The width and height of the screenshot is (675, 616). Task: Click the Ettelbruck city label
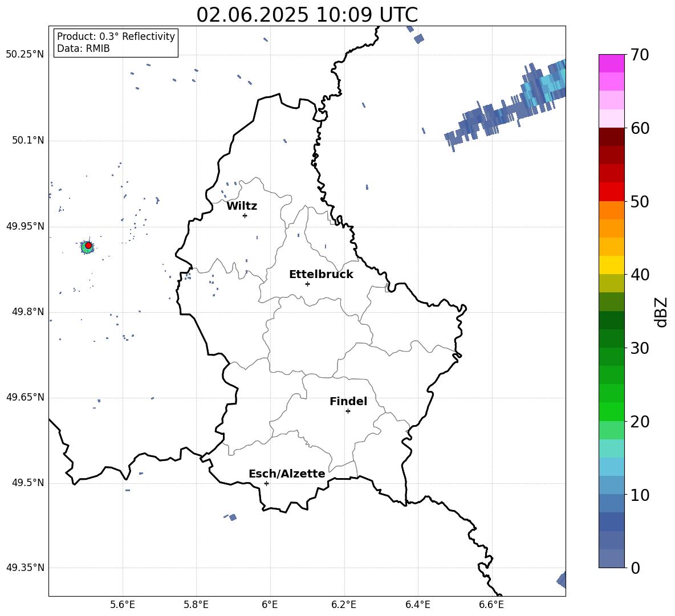tap(321, 275)
